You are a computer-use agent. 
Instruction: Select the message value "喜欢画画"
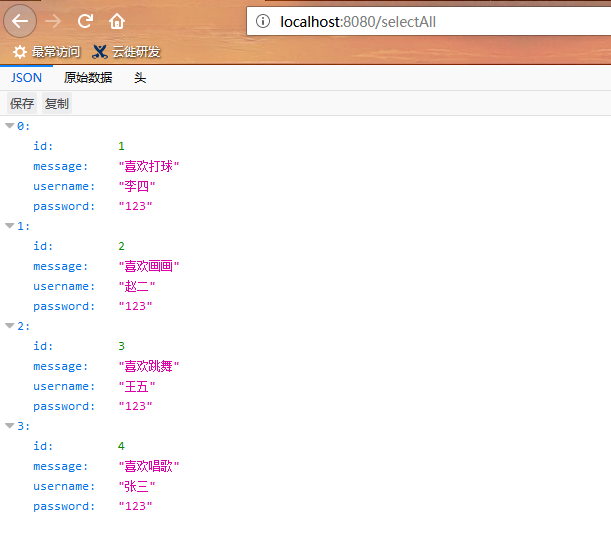coord(149,266)
